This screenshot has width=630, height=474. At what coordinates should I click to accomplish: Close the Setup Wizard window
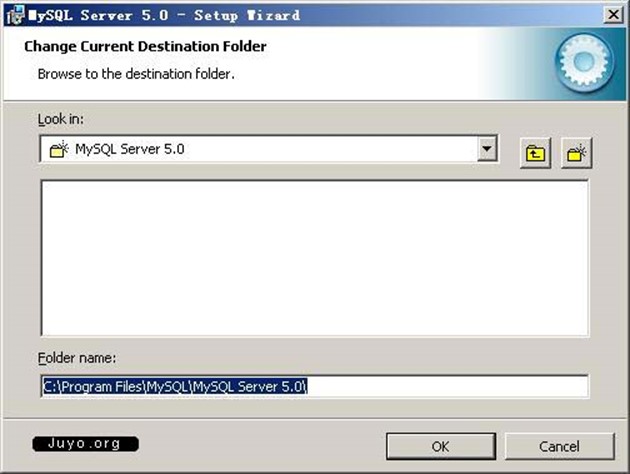click(610, 14)
